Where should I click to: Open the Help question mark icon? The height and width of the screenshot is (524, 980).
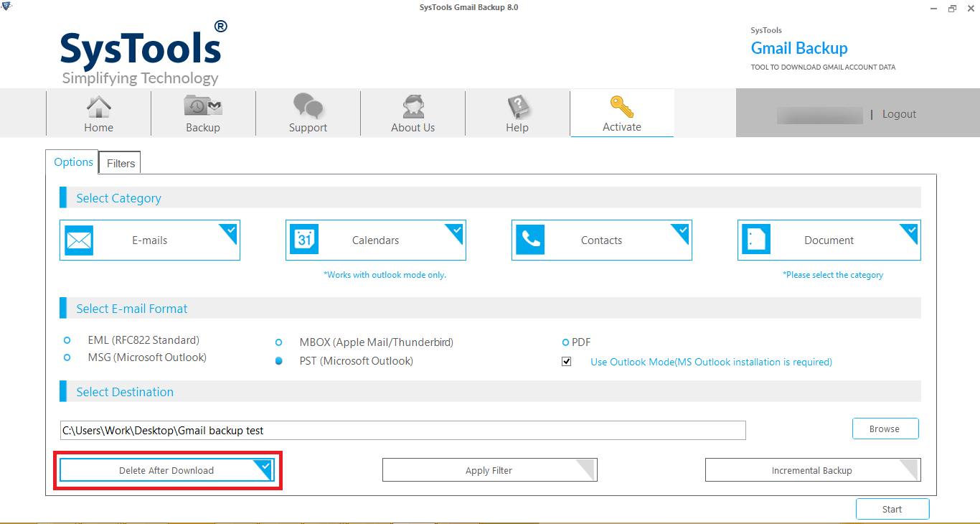tap(517, 108)
